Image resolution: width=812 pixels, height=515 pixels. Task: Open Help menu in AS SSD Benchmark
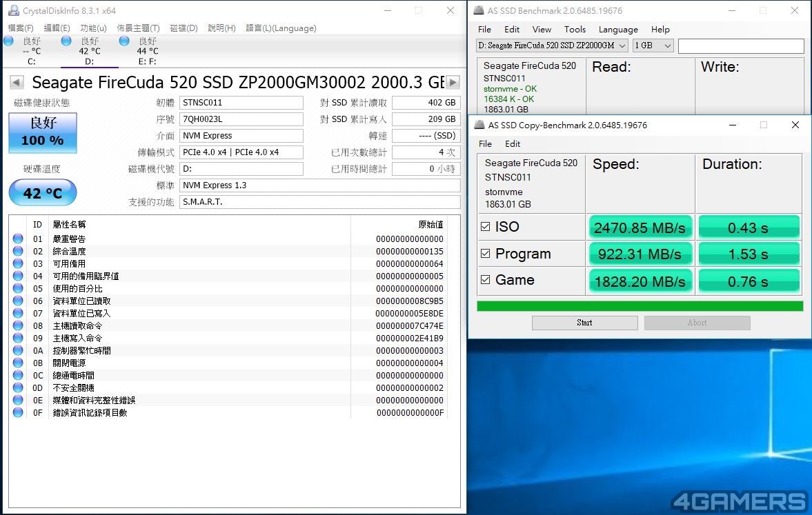pos(660,30)
